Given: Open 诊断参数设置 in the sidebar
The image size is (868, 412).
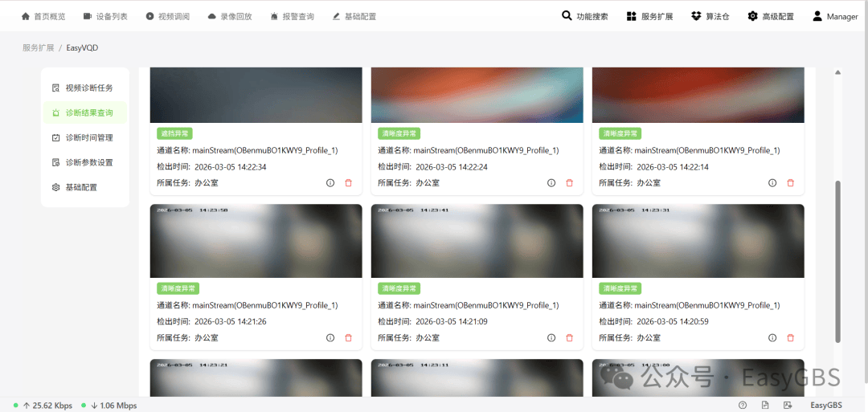Looking at the screenshot, I should (x=85, y=162).
